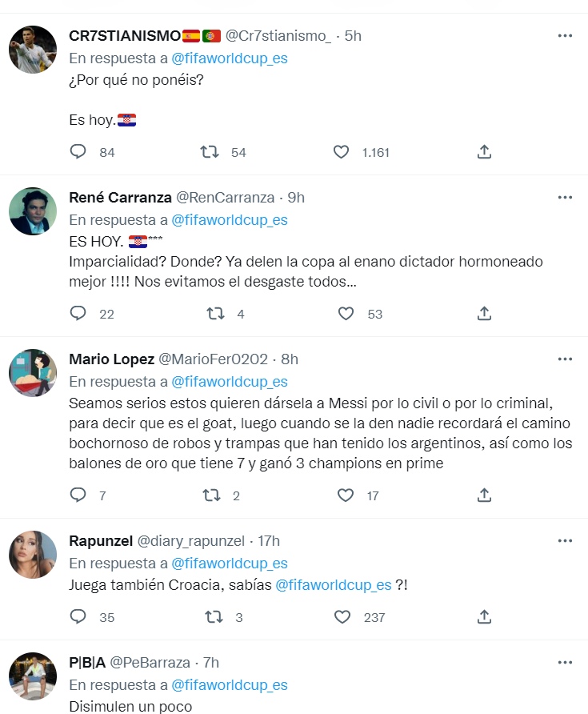Share Rapunzel's tweet
Screen dimensions: 588x714
484,616
